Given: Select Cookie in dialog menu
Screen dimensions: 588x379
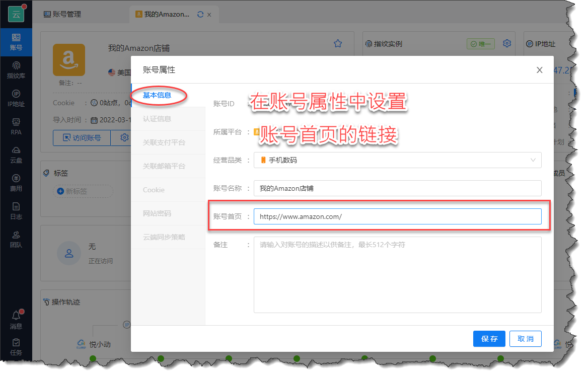Looking at the screenshot, I should (168, 190).
